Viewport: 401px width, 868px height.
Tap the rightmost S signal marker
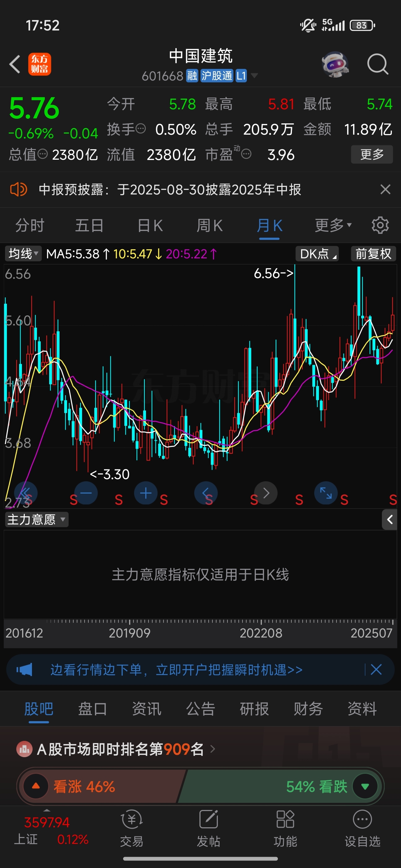[393, 500]
